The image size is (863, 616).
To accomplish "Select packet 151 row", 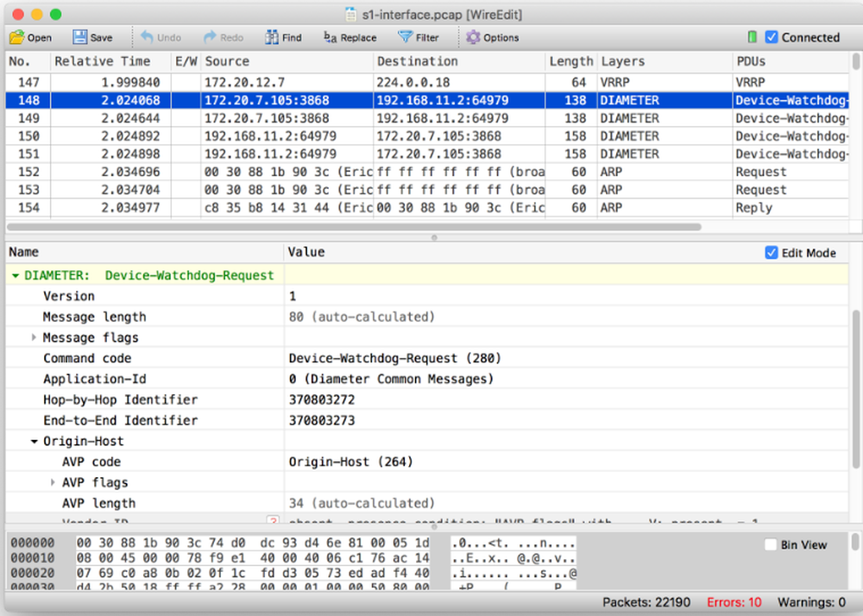I will [426, 154].
